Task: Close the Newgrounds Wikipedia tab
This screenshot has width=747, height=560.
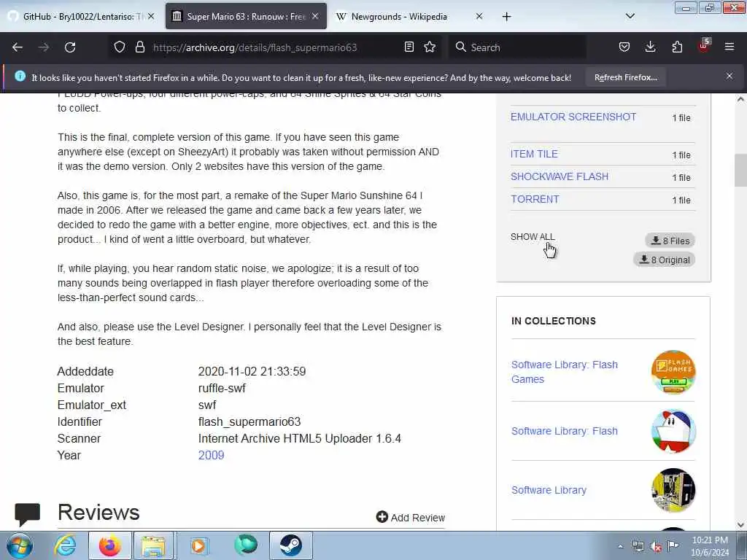Action: point(479,16)
